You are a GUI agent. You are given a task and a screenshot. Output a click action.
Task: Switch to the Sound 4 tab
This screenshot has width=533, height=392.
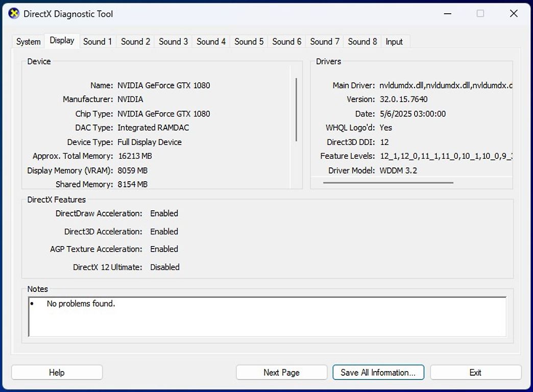(x=211, y=41)
